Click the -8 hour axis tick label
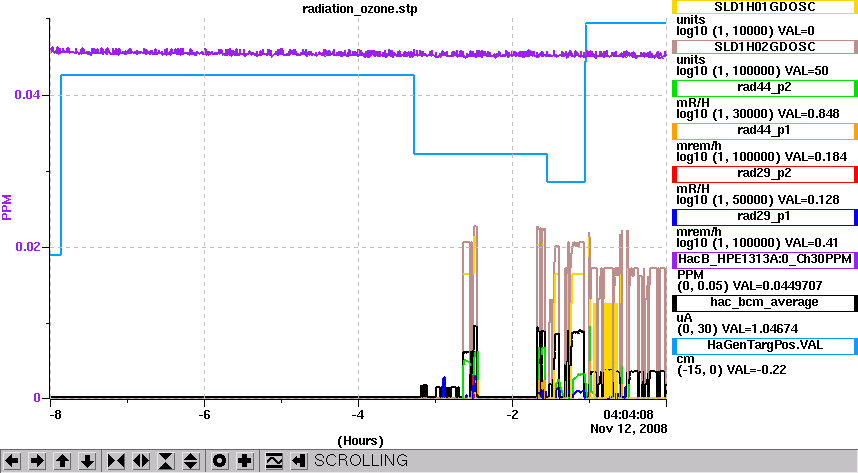The height and width of the screenshot is (473, 858). click(x=55, y=414)
